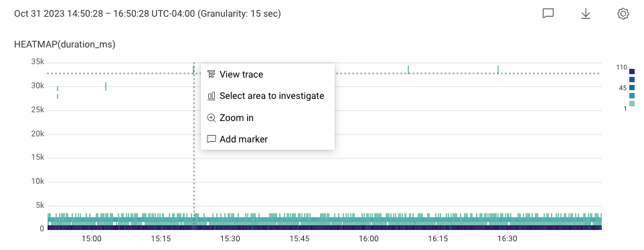This screenshot has height=250, width=644.
Task: Click the 25k y-axis label
Action: 37,110
